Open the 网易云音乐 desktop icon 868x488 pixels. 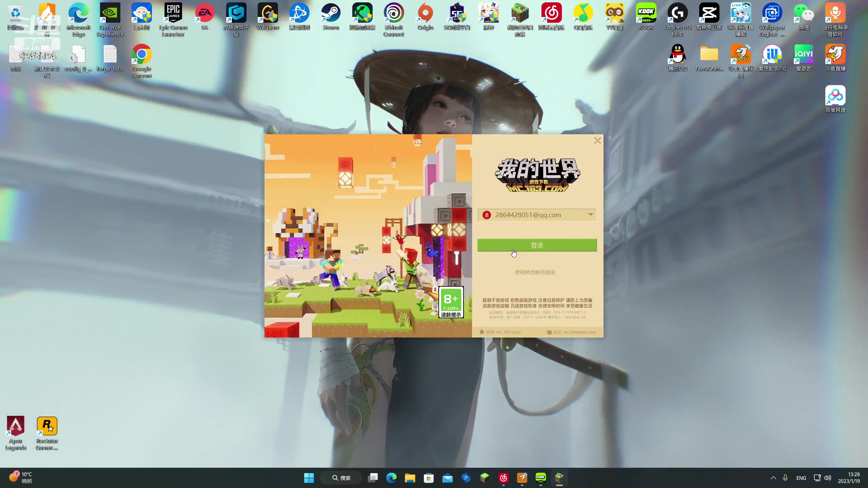point(552,17)
